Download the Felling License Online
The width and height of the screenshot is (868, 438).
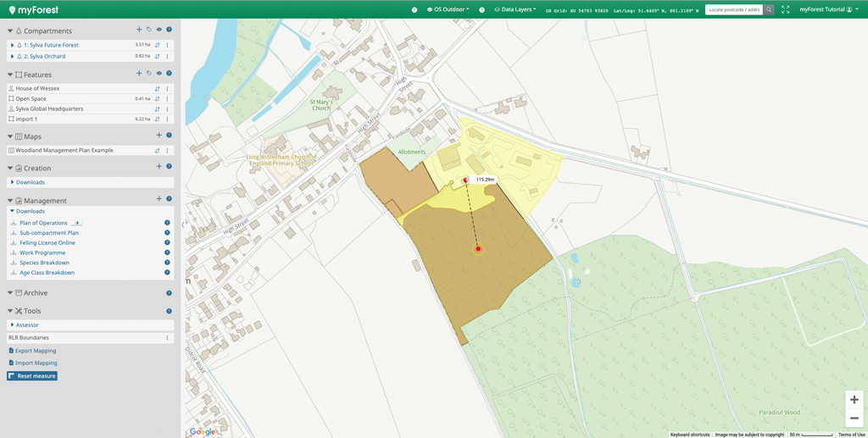click(47, 243)
